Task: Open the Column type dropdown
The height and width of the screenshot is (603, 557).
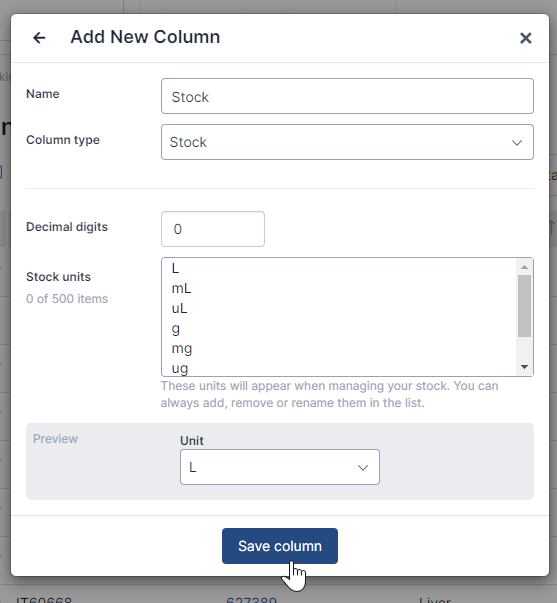Action: (347, 142)
